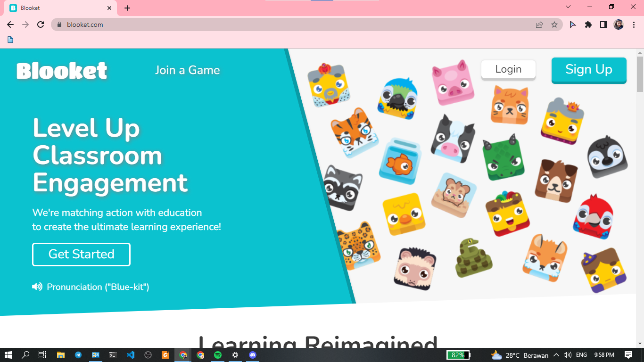Select the penguin blook

tap(608, 157)
